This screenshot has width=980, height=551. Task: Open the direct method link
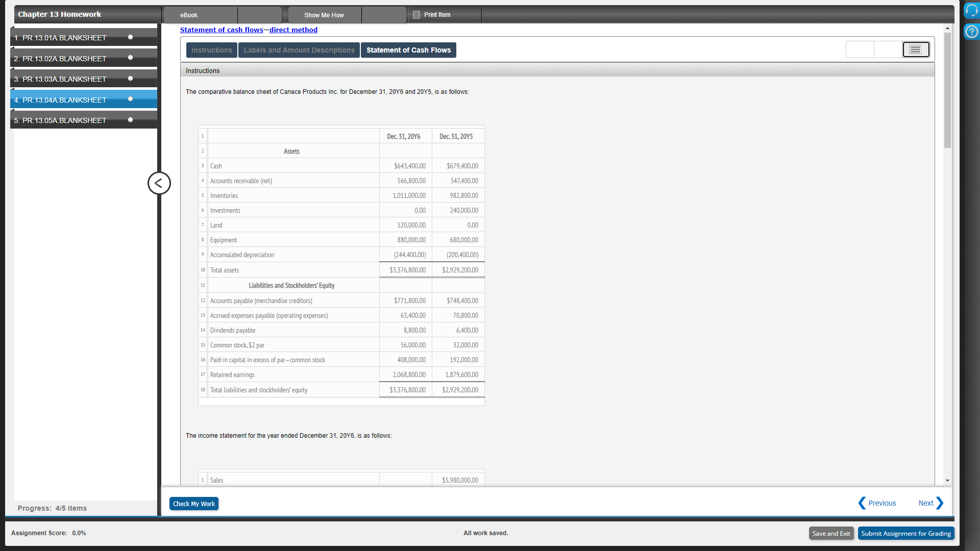click(293, 30)
